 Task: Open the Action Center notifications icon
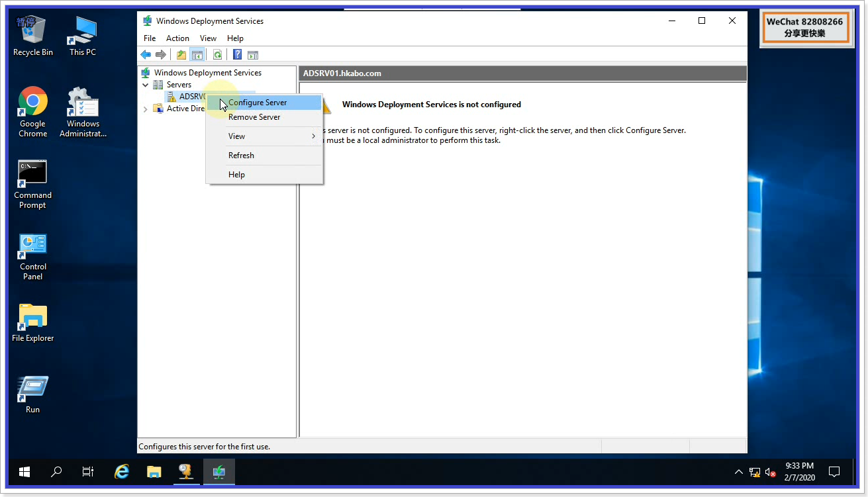click(834, 472)
